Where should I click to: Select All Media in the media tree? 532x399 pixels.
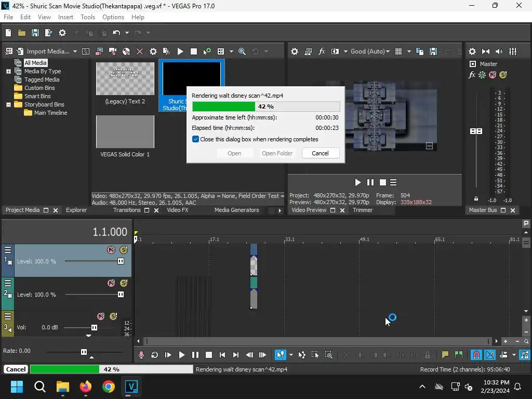(35, 63)
